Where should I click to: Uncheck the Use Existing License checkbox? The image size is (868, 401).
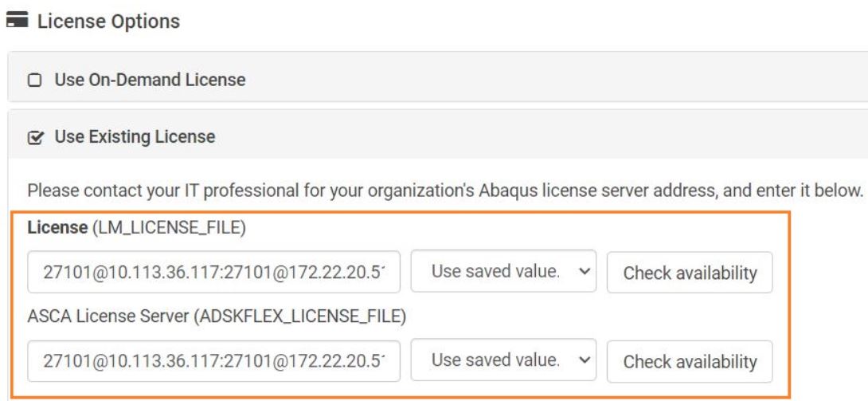[35, 137]
